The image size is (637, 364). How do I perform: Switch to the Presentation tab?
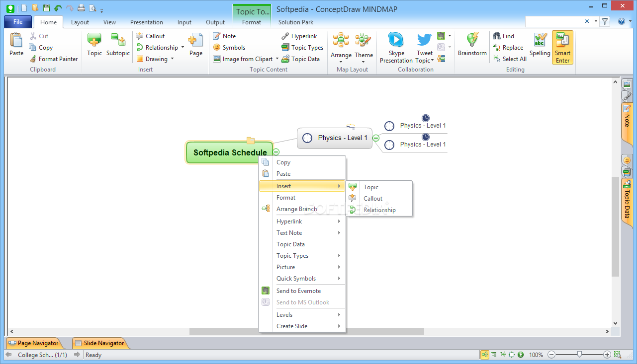(147, 22)
